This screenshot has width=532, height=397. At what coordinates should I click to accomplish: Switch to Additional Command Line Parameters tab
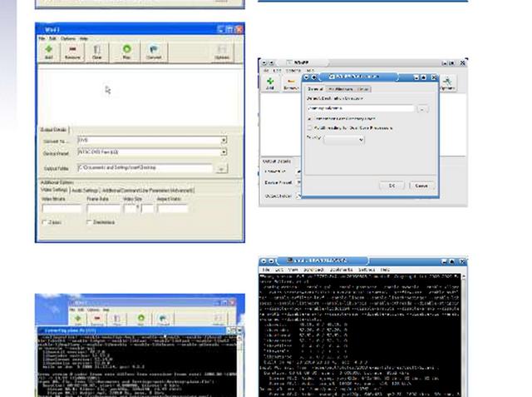(148, 191)
